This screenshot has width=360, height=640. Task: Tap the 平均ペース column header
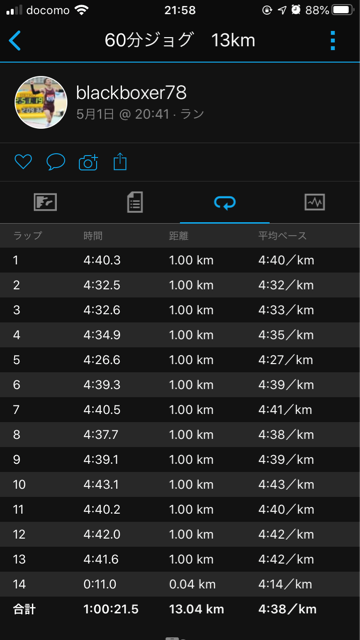282,236
